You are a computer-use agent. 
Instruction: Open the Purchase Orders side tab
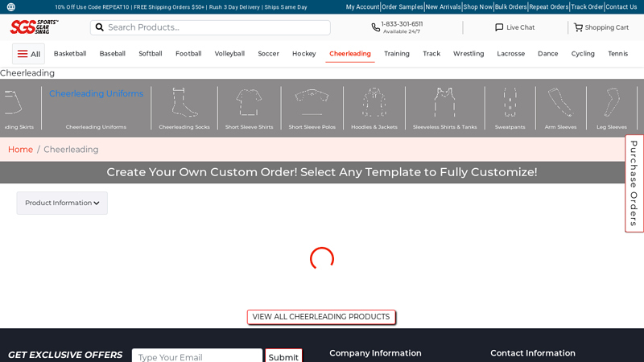634,183
